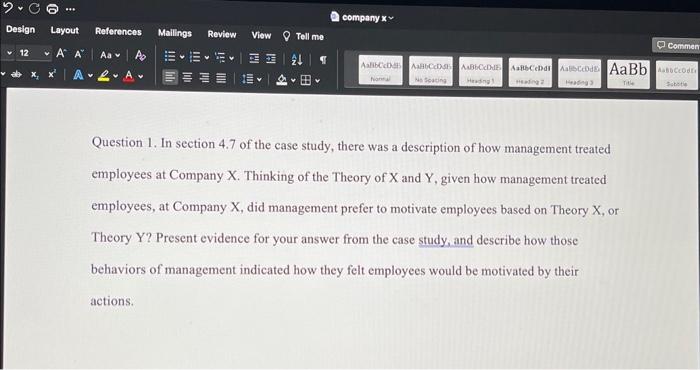
Task: Apply the Subtitle style
Action: coord(677,75)
